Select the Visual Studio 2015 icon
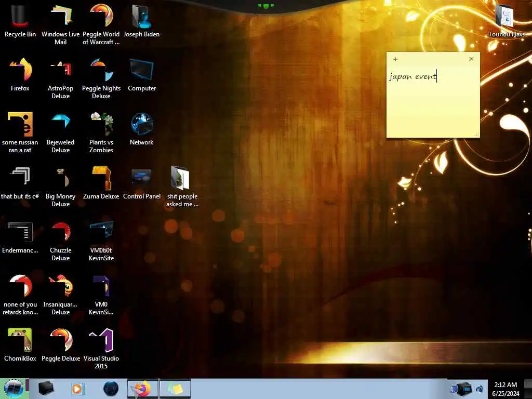 pyautogui.click(x=101, y=349)
